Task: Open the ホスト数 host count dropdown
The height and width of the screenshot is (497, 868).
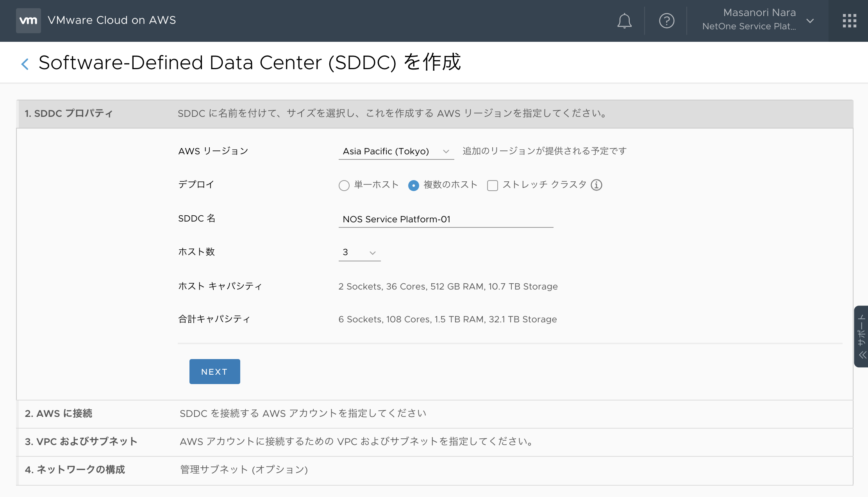Action: 359,252
